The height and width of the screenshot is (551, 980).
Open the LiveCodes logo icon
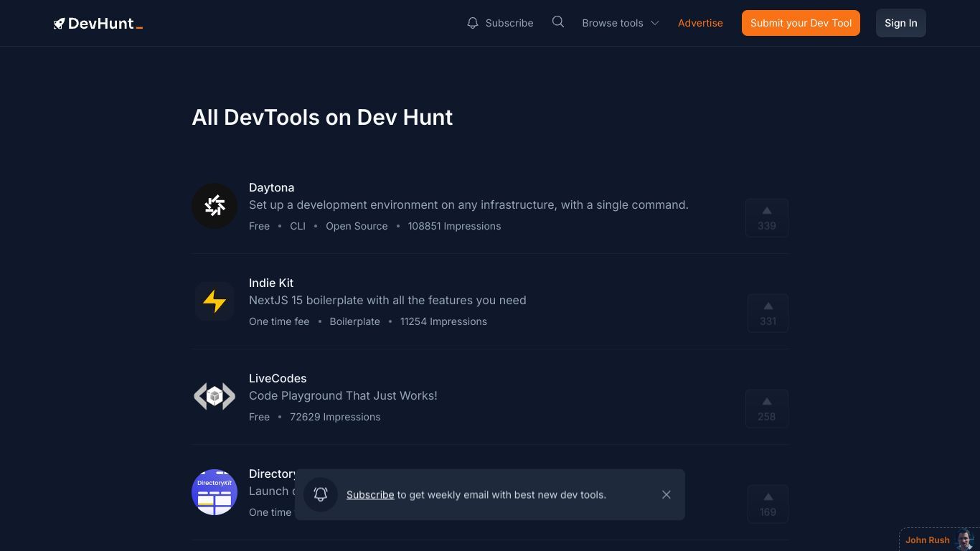pyautogui.click(x=215, y=396)
